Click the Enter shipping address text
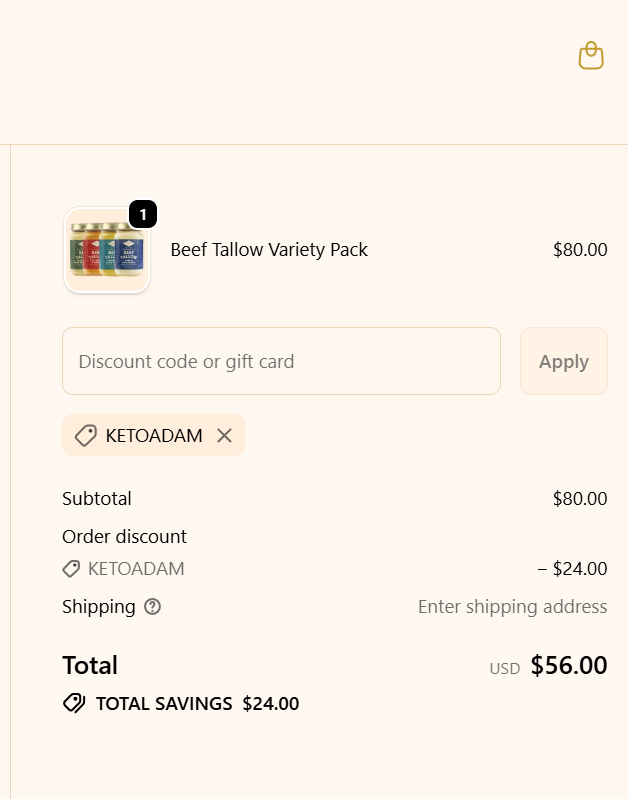 (x=512, y=606)
